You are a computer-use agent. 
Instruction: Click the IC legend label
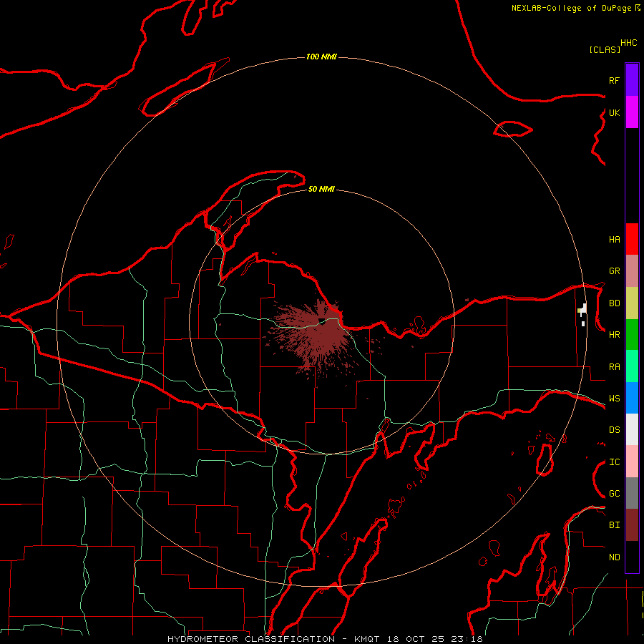click(x=614, y=462)
